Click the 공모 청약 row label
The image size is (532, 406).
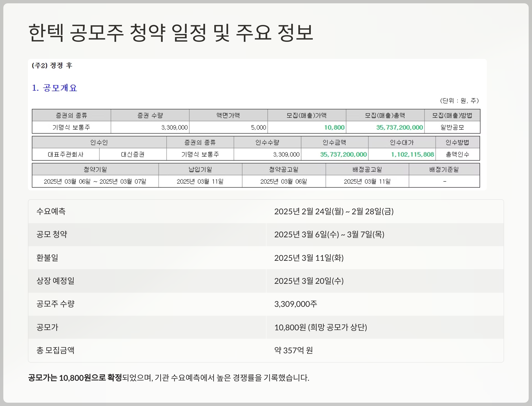[52, 234]
